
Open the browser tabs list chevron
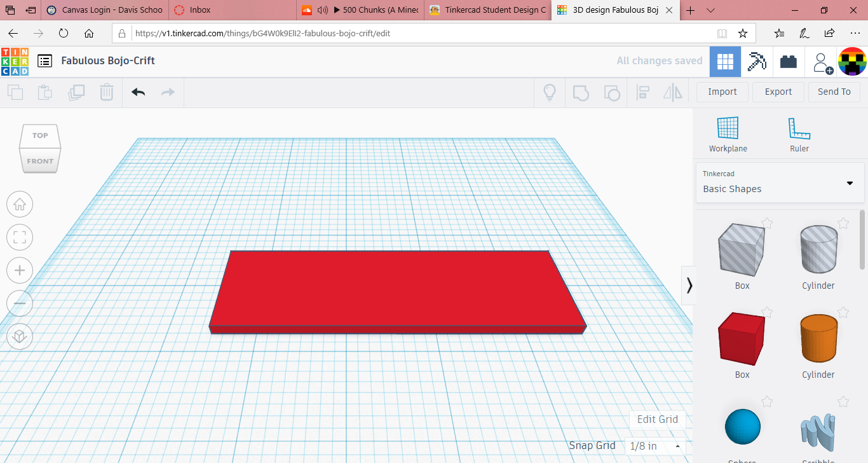coord(710,10)
